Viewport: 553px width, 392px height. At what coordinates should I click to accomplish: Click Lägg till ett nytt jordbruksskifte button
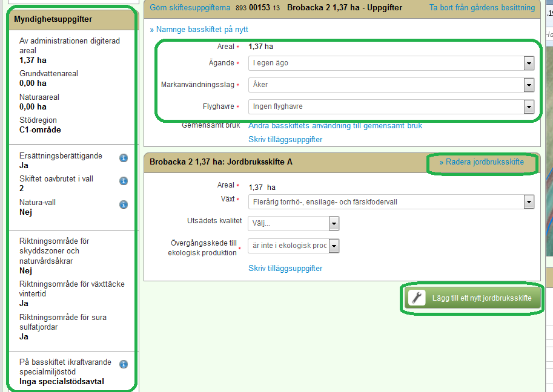point(472,298)
